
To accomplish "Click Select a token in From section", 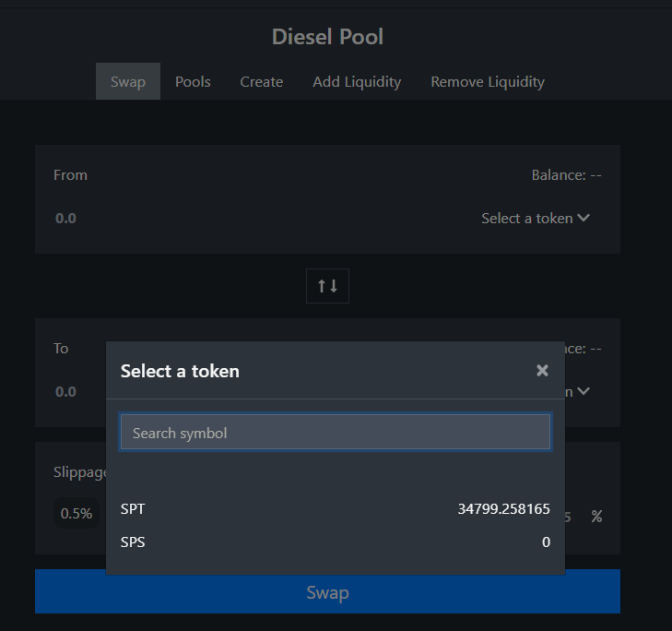I will click(x=526, y=219).
